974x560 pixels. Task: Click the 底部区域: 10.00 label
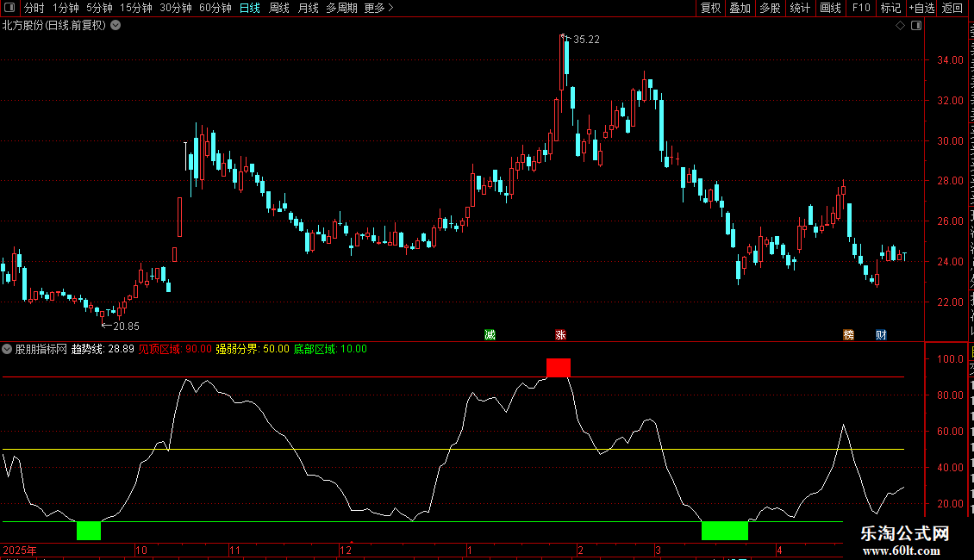330,349
